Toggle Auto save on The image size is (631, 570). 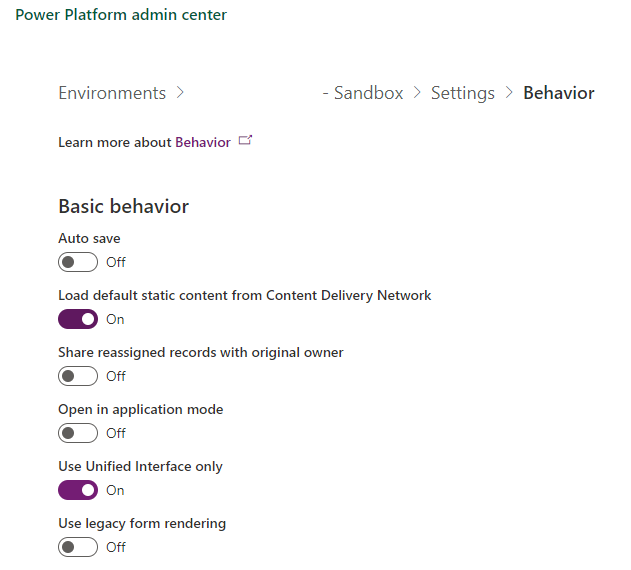pos(78,262)
